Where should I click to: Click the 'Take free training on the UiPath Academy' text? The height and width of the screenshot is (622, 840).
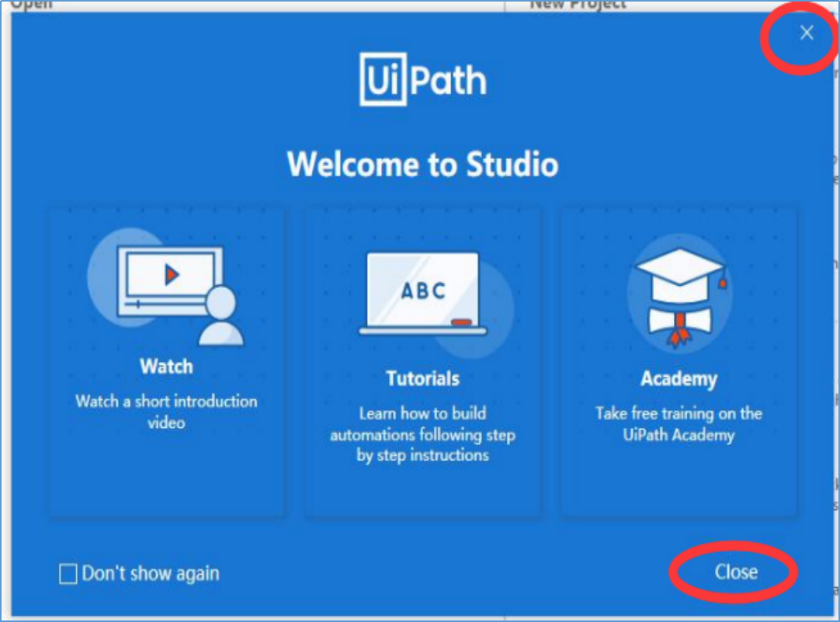point(679,424)
